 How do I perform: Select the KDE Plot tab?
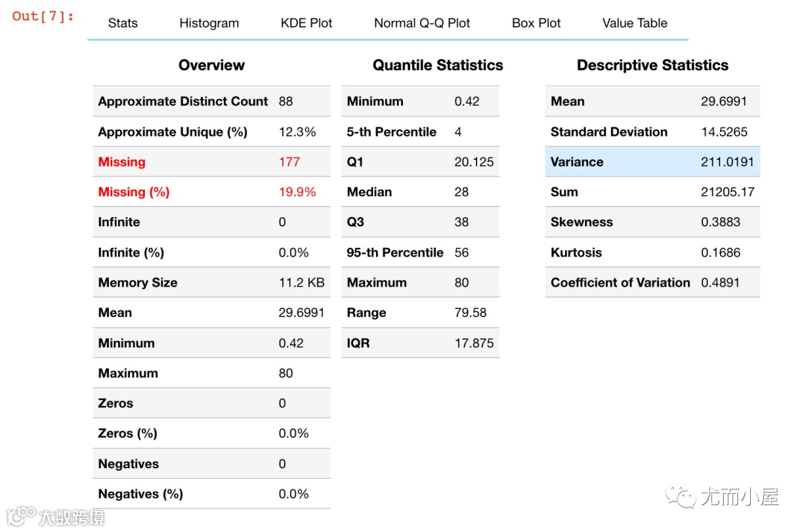point(307,23)
